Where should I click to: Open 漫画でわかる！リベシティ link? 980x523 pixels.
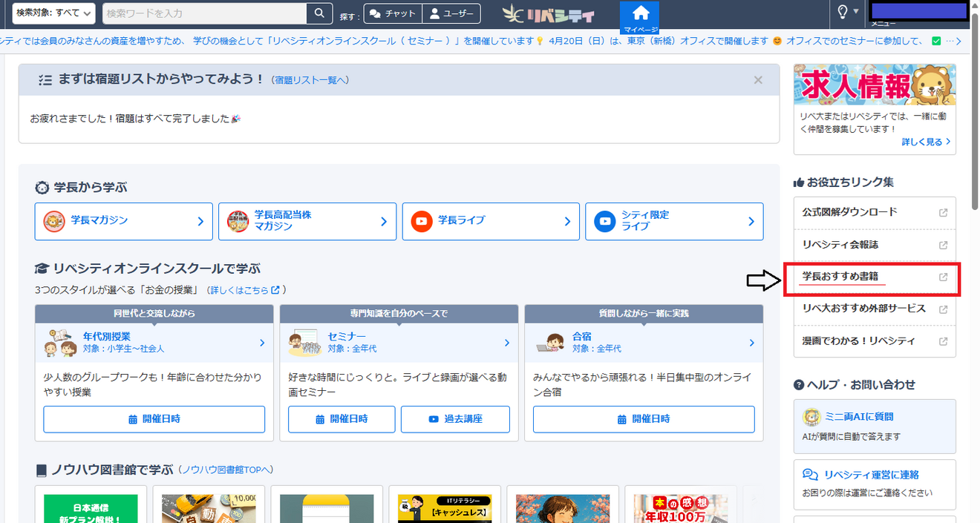pyautogui.click(x=875, y=341)
